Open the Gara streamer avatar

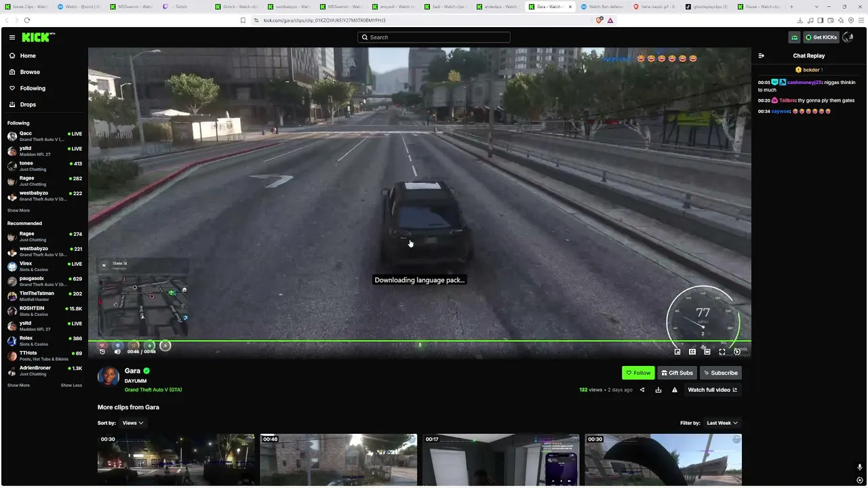tap(108, 377)
